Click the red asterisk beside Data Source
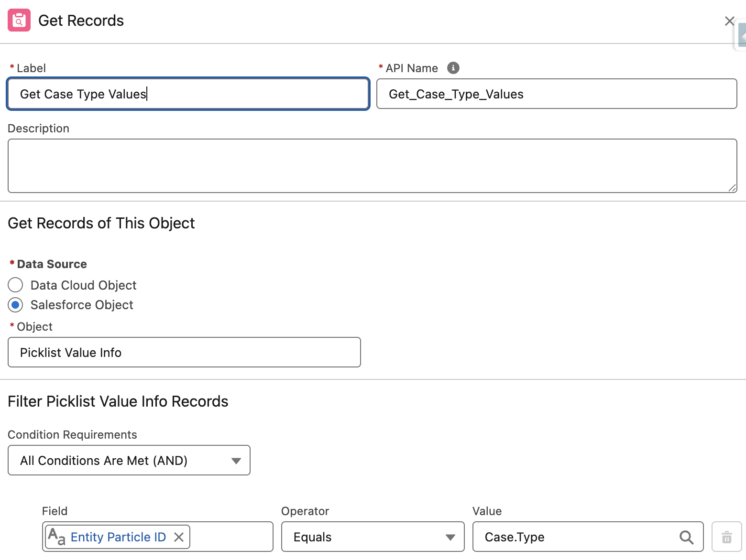 pos(11,263)
